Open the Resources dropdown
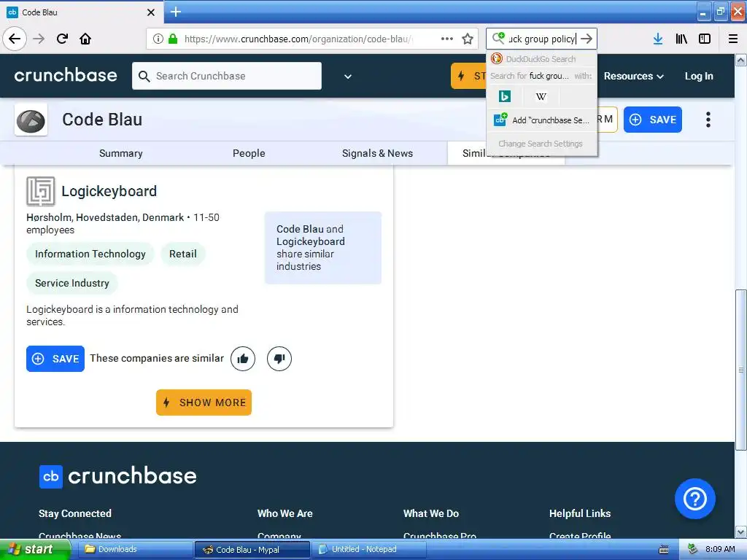This screenshot has width=747, height=560. click(x=634, y=76)
